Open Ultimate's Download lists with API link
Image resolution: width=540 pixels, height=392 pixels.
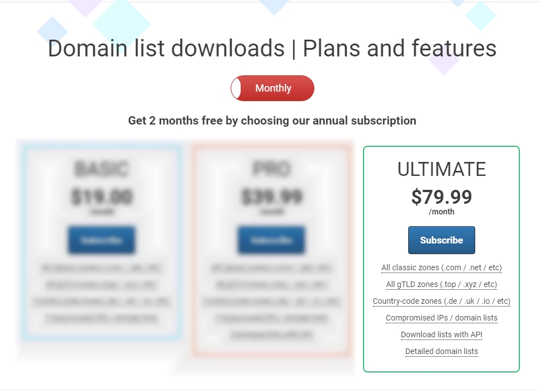pos(441,335)
